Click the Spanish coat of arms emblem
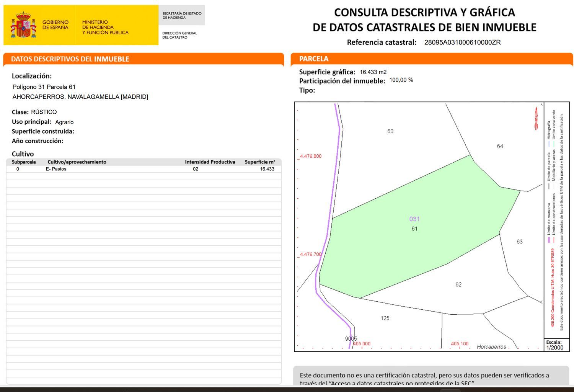574x392 pixels. [x=23, y=25]
